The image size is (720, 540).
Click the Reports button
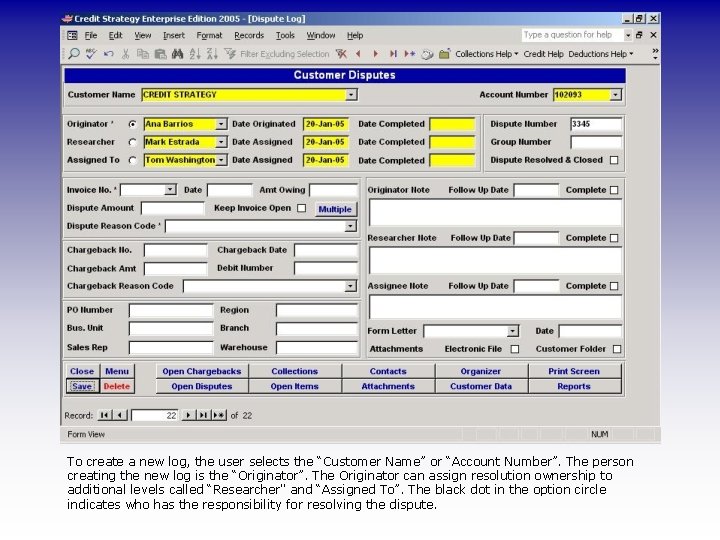coord(574,386)
